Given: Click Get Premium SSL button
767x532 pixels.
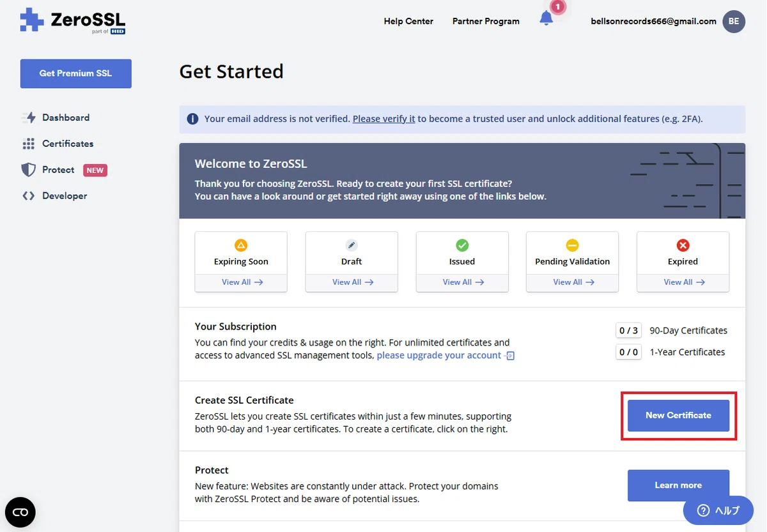Looking at the screenshot, I should click(76, 73).
